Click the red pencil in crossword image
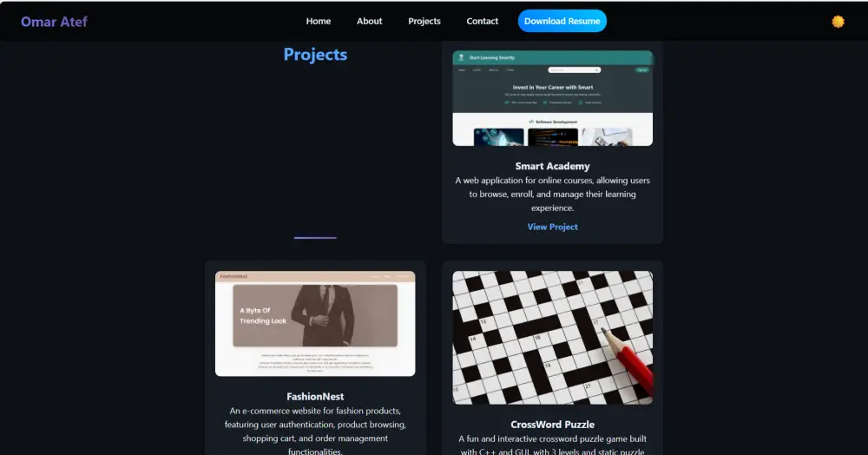The width and height of the screenshot is (868, 455). pyautogui.click(x=628, y=359)
